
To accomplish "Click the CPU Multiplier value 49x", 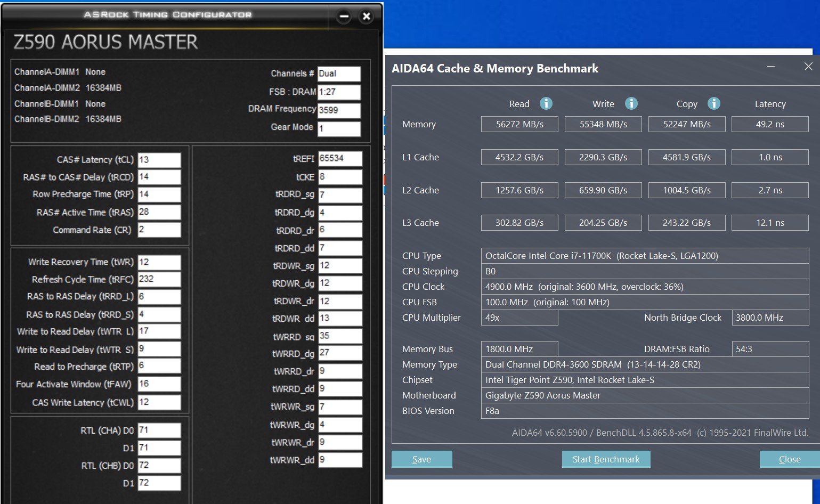I will point(519,318).
